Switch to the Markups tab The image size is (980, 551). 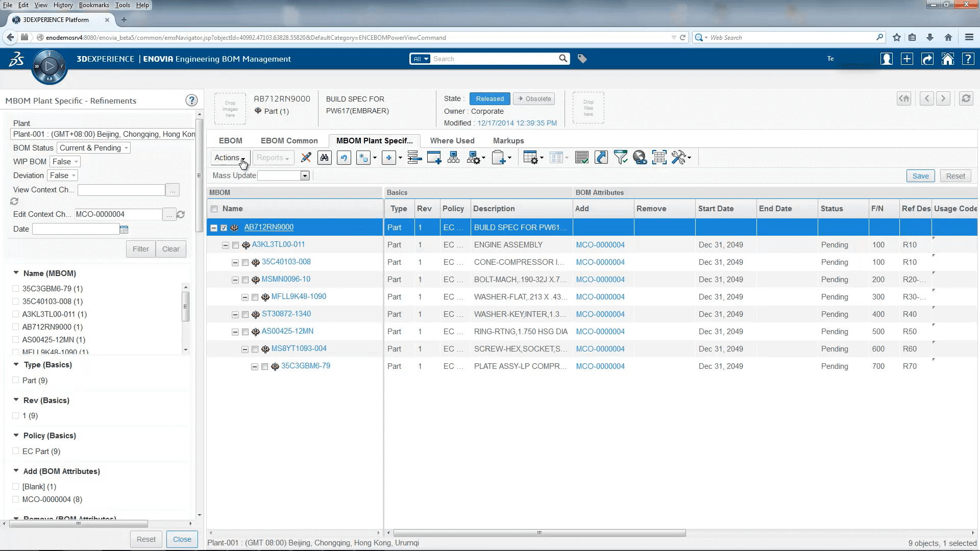[508, 141]
